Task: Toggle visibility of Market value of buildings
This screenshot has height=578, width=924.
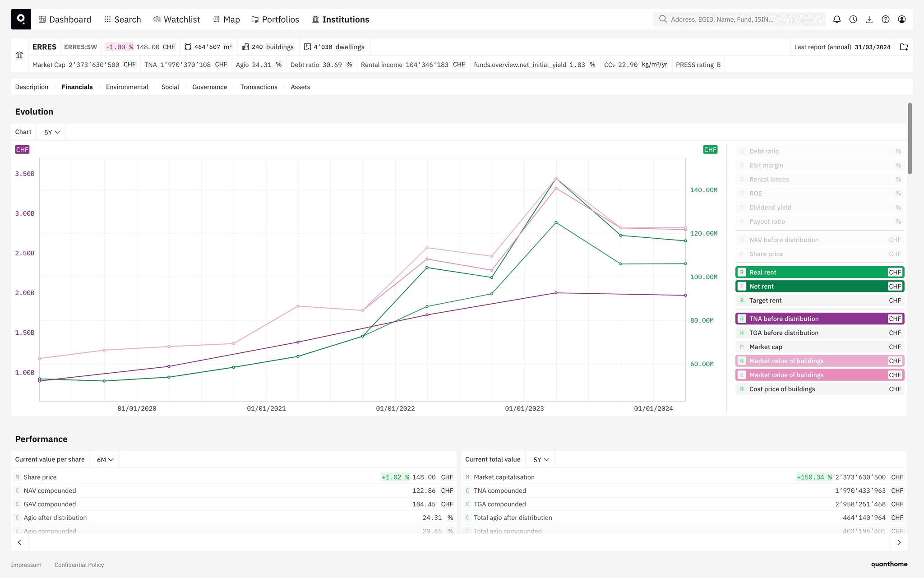Action: [x=819, y=360]
